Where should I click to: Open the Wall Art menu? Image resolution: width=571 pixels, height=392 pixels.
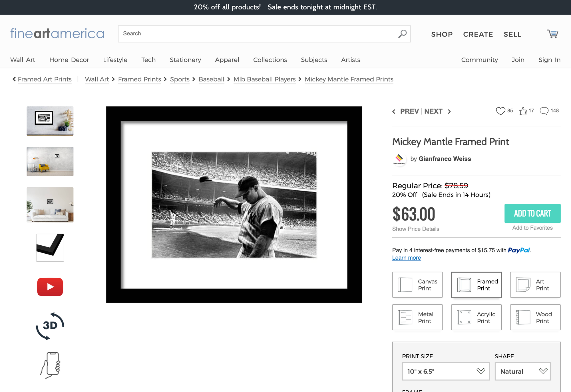[23, 60]
